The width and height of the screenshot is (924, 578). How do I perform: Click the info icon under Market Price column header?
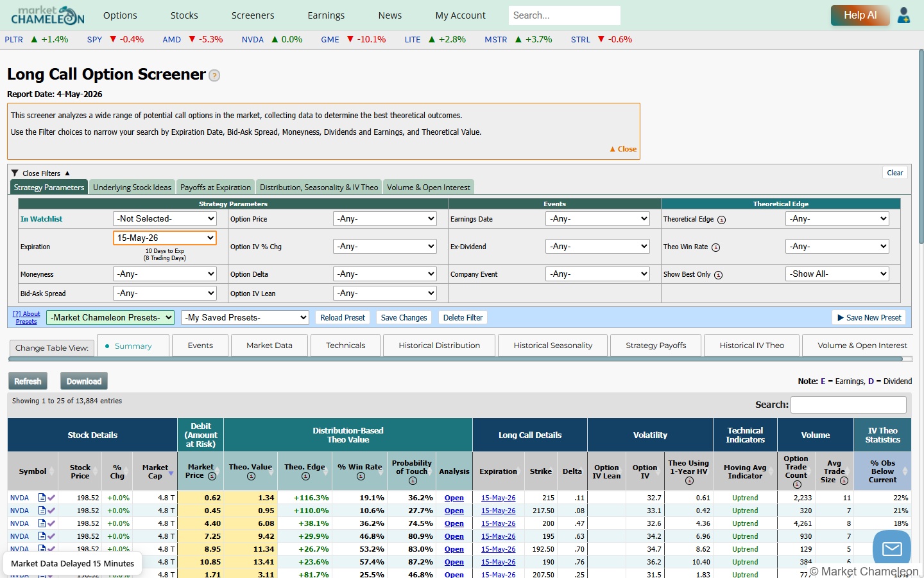coord(212,476)
